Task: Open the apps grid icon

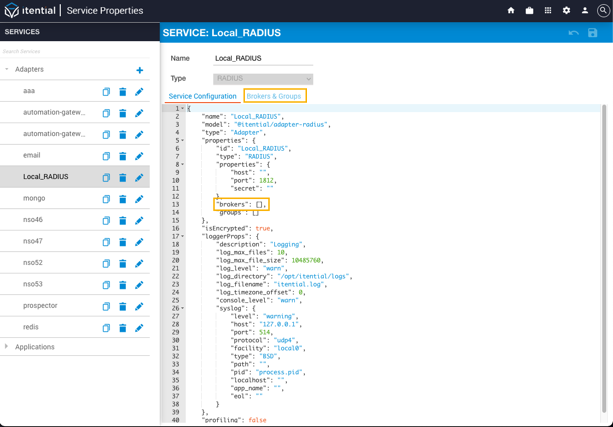Action: pos(548,11)
